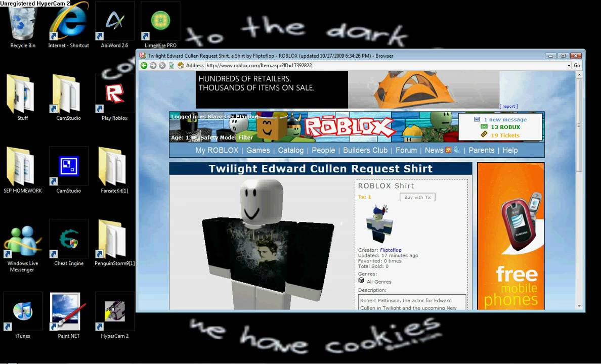
Task: Launch the Cheat Engine shortcut
Action: [x=69, y=243]
